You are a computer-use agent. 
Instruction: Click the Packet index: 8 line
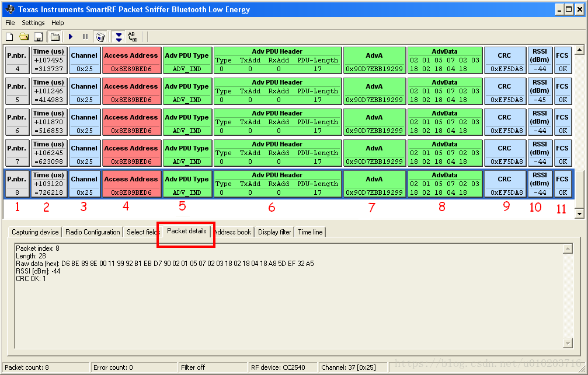click(x=37, y=248)
